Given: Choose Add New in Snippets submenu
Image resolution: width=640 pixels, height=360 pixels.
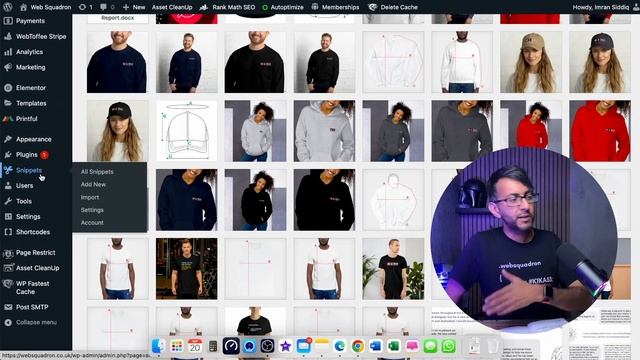Looking at the screenshot, I should [x=93, y=184].
